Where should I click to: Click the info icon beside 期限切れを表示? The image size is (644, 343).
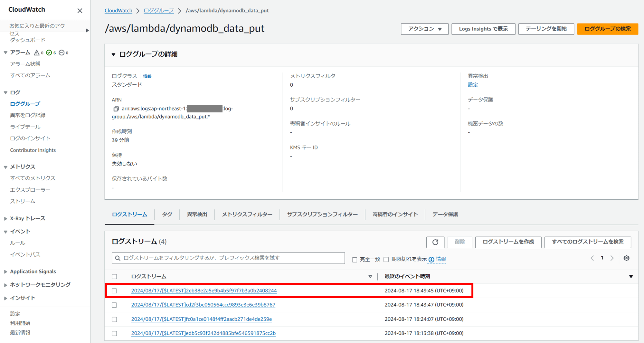pyautogui.click(x=431, y=260)
